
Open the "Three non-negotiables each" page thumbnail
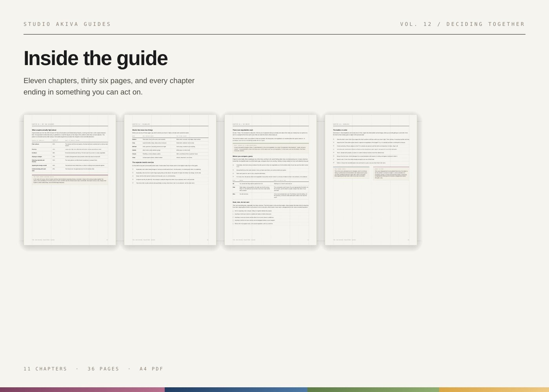271,180
